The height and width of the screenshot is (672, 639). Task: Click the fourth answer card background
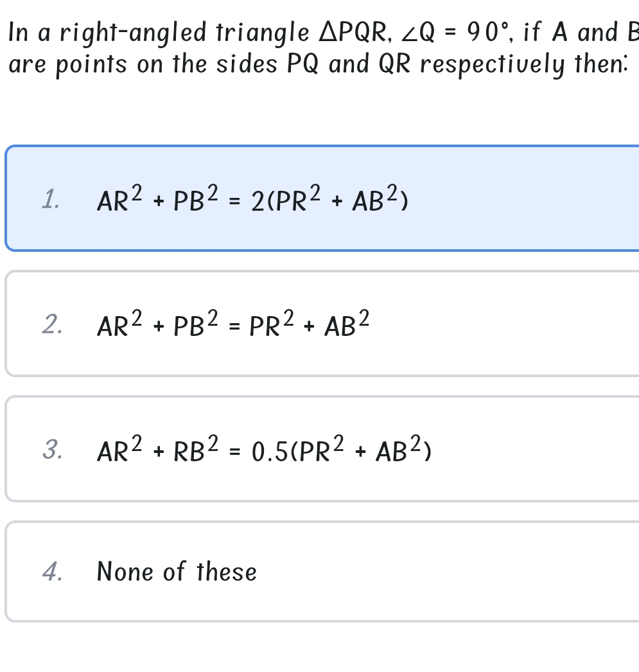point(450,571)
